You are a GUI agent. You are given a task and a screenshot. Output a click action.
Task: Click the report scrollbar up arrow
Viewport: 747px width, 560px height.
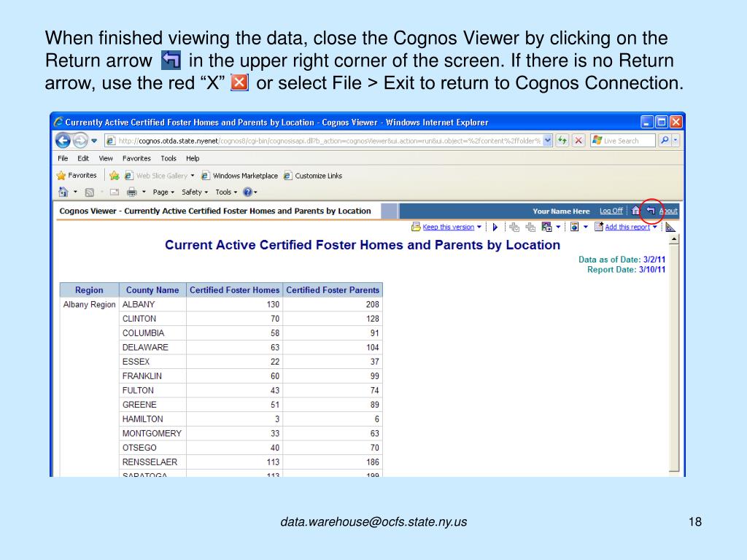[673, 239]
